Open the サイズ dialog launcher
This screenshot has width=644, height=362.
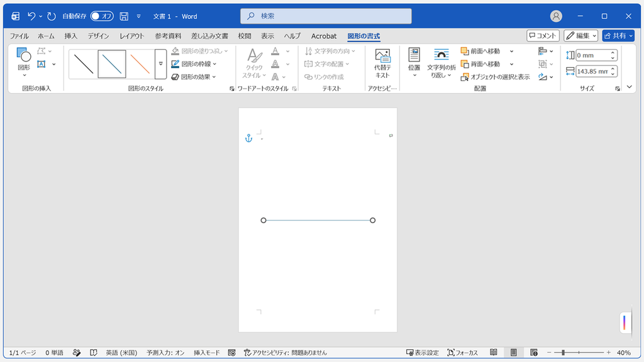tap(618, 89)
